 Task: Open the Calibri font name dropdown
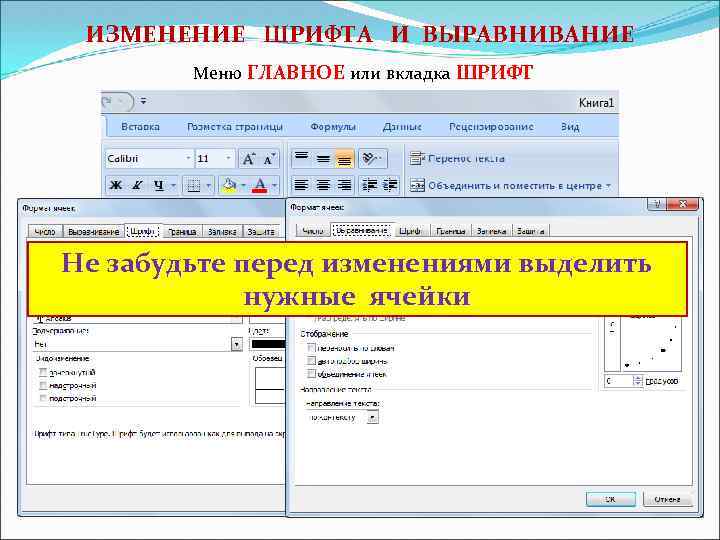coord(188,159)
